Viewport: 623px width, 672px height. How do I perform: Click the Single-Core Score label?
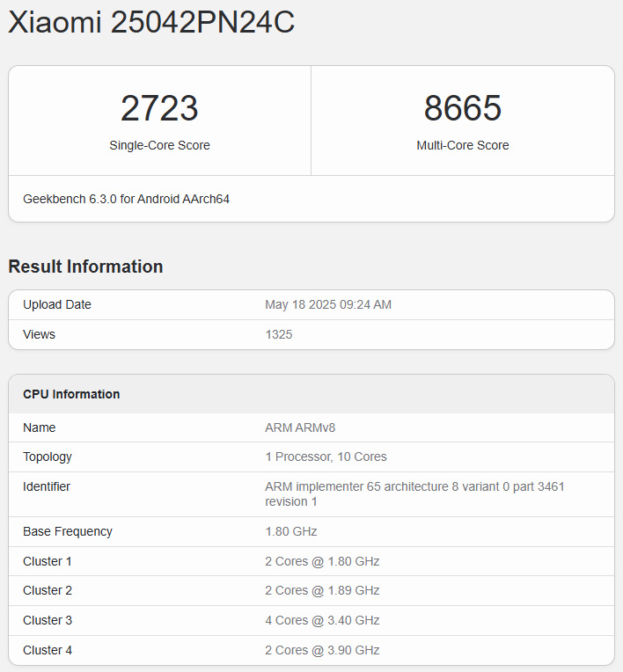(159, 145)
